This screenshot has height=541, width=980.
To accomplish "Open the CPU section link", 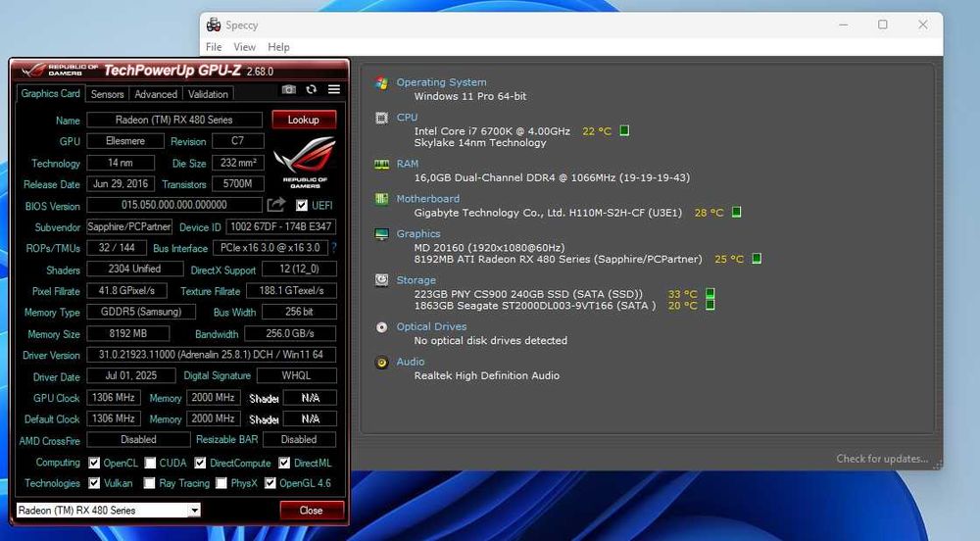I will tap(407, 118).
